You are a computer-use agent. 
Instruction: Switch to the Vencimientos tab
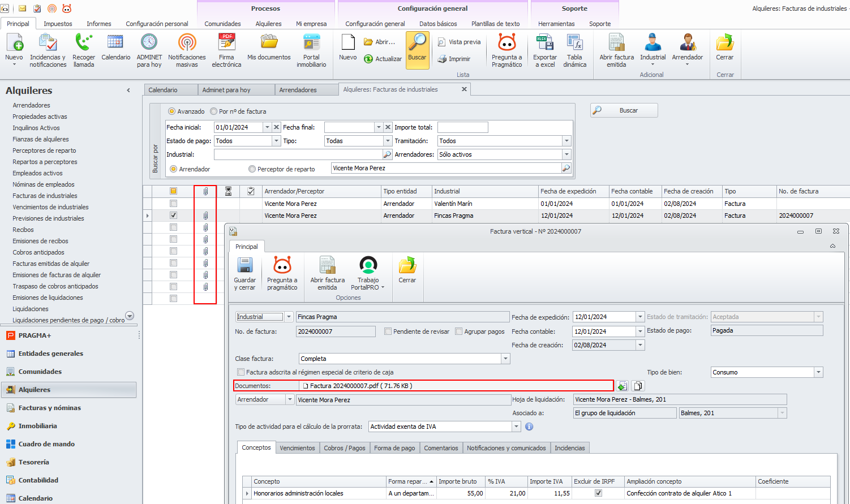point(297,448)
